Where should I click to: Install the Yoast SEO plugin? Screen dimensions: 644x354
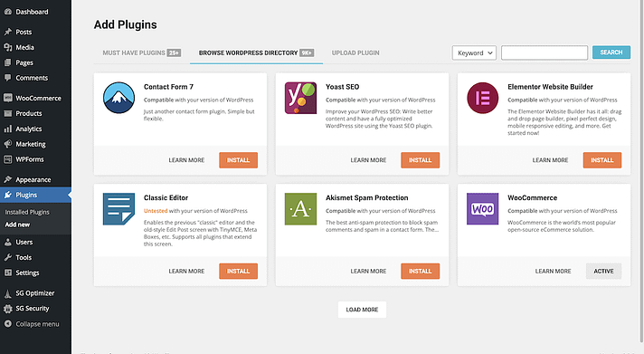[421, 160]
